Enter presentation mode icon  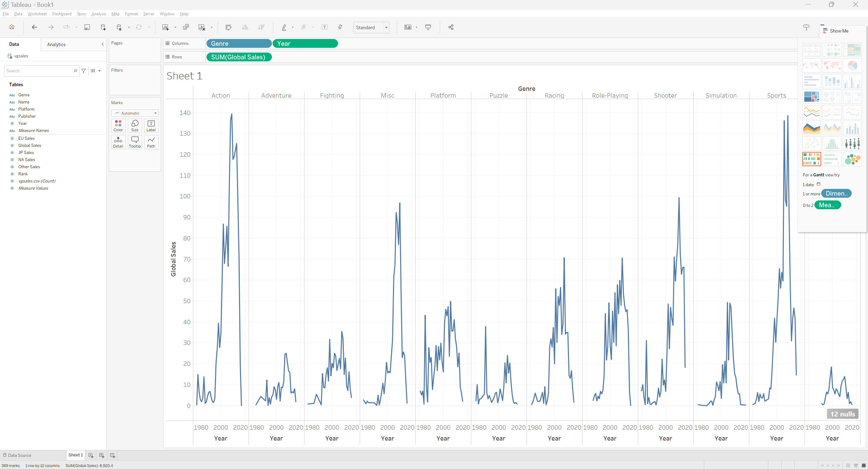pyautogui.click(x=428, y=27)
